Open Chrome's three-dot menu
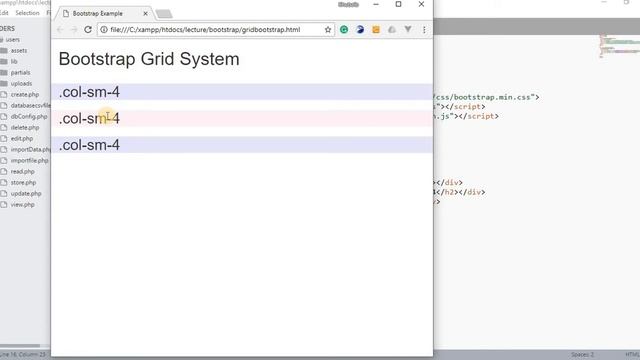The height and width of the screenshot is (360, 640). pyautogui.click(x=424, y=29)
